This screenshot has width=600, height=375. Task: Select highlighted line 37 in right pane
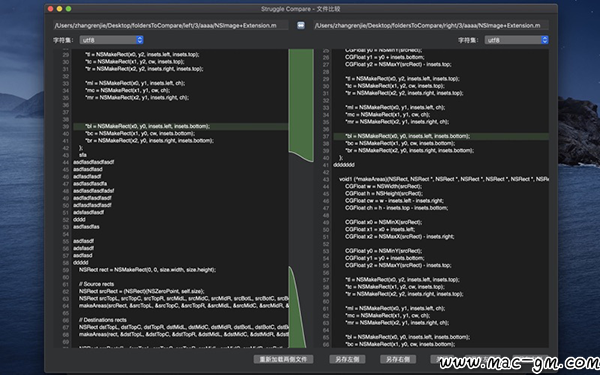[x=441, y=136]
